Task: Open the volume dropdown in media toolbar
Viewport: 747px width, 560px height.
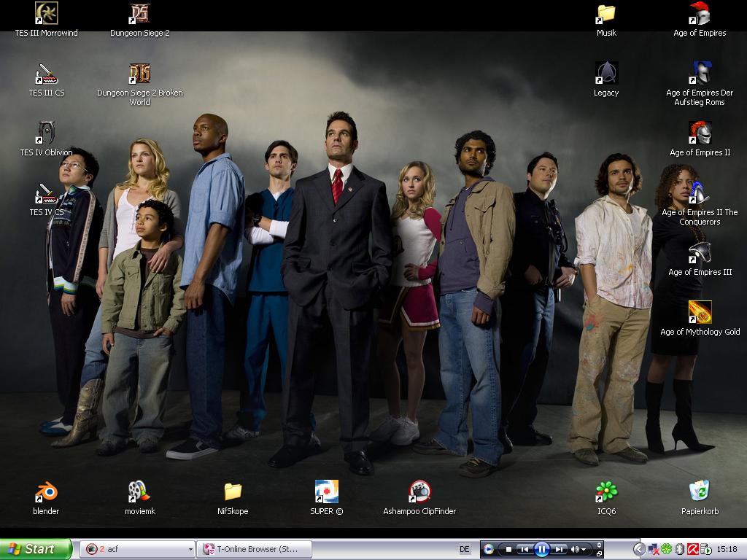Action: coord(584,549)
